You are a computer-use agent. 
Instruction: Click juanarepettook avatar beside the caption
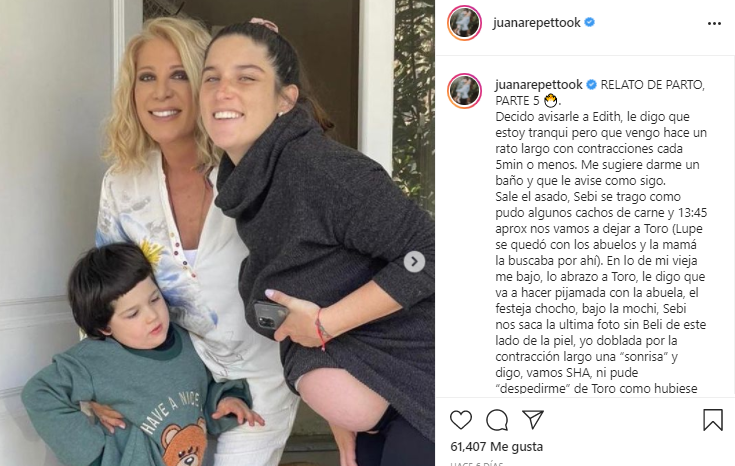coord(465,91)
